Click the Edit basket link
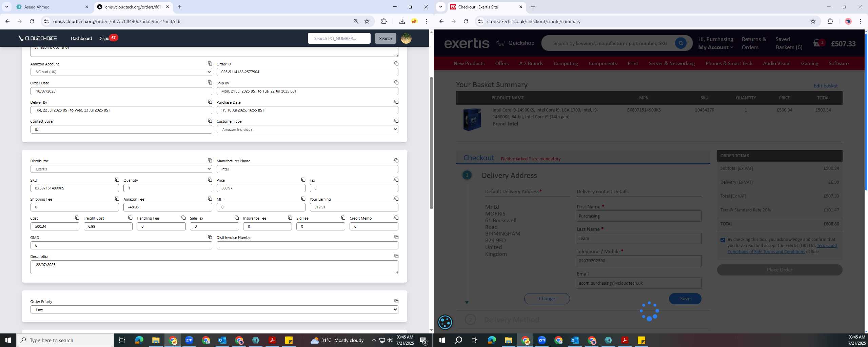Viewport: 868px width, 347px height. pyautogui.click(x=825, y=86)
